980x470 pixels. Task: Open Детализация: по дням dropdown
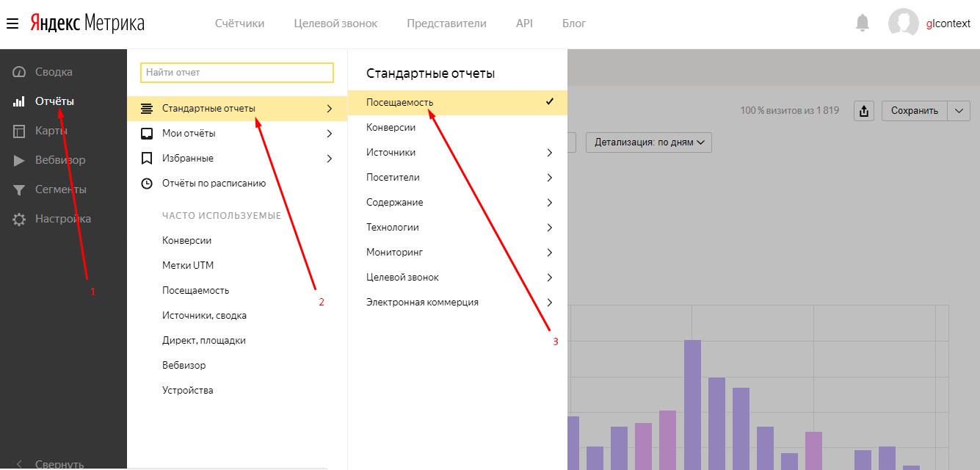649,142
